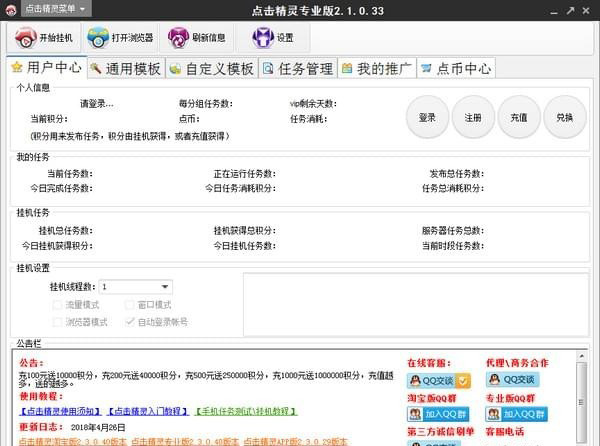Click QQ交谈 under 在线客服

(x=439, y=381)
